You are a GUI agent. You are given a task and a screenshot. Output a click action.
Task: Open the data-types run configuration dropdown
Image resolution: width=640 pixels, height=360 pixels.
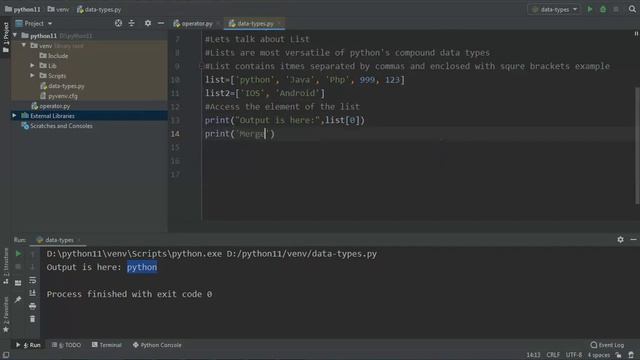click(555, 9)
